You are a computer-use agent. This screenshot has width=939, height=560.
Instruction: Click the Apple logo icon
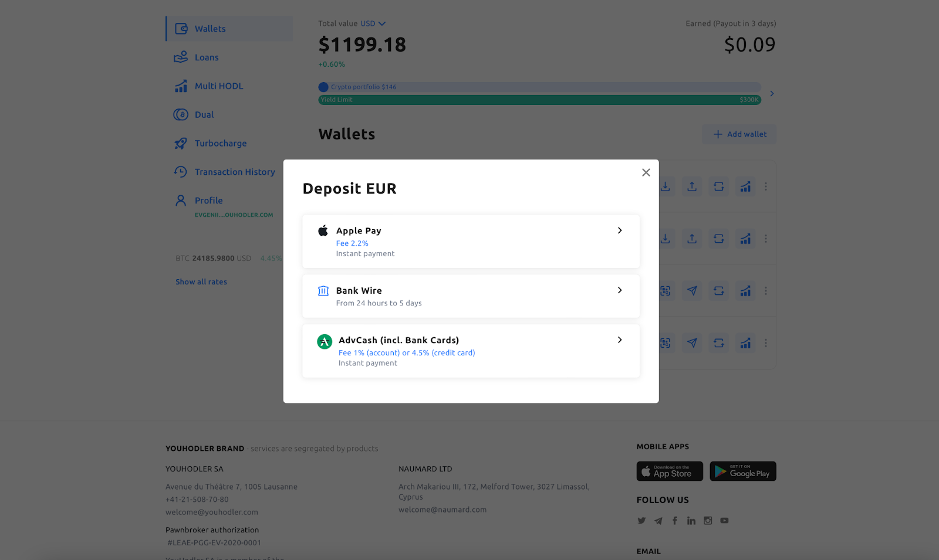(x=323, y=230)
